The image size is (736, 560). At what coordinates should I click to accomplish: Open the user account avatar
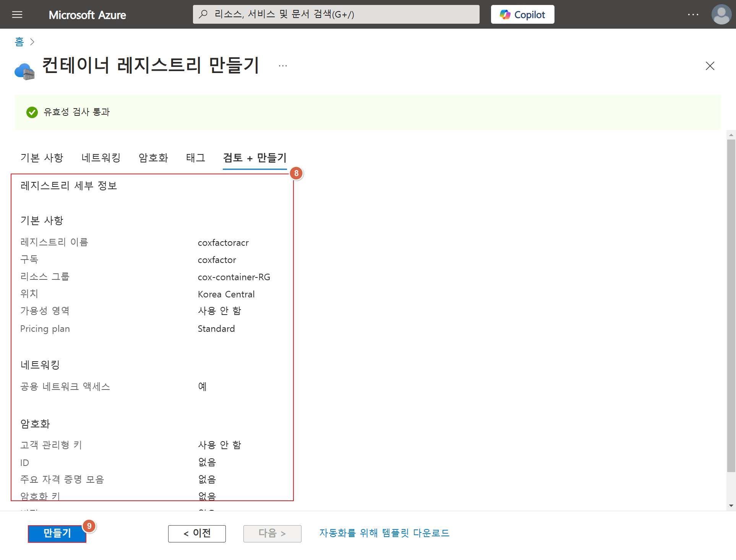point(721,15)
